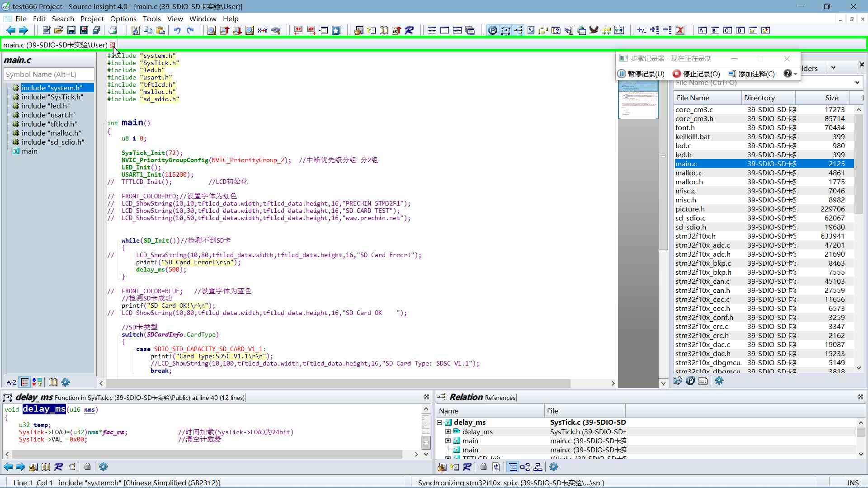Open Search with the magnifier icon

[x=212, y=30]
